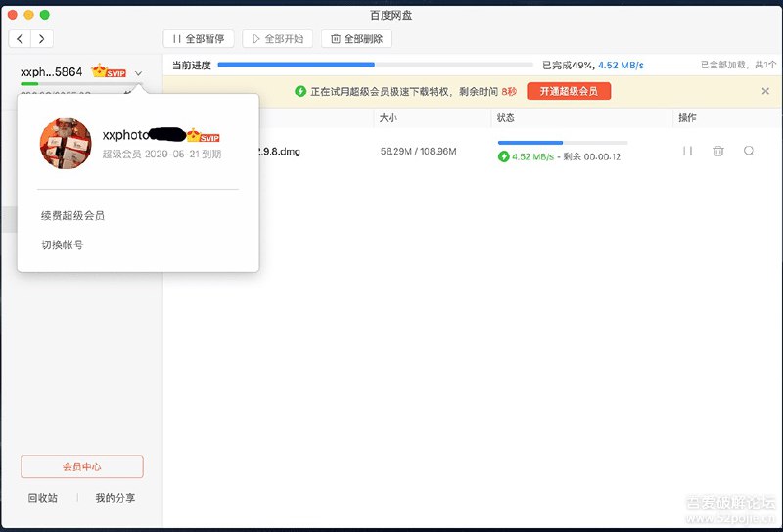Screen dimensions: 783x532
Task: Start all downloads with 全部开始
Action: pyautogui.click(x=278, y=39)
